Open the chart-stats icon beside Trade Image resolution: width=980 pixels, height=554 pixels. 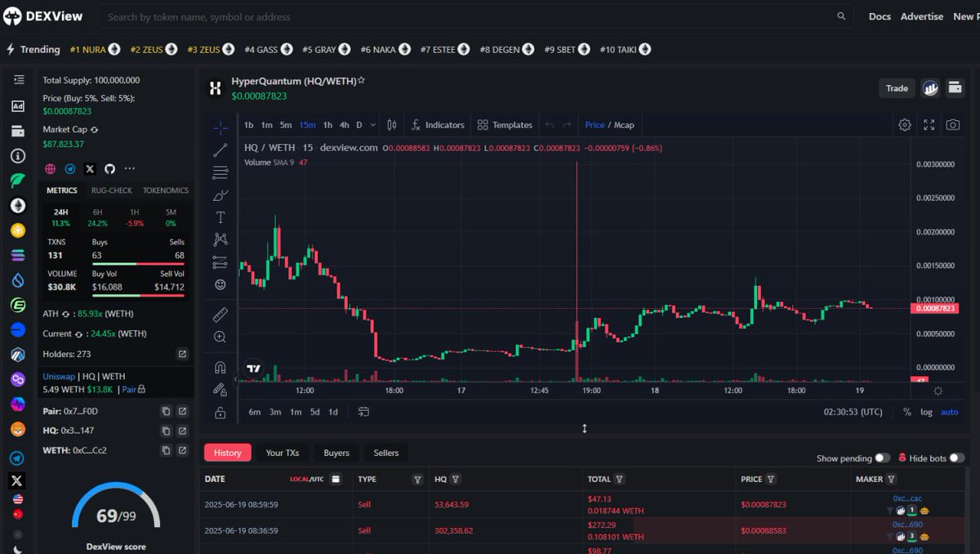(x=930, y=88)
